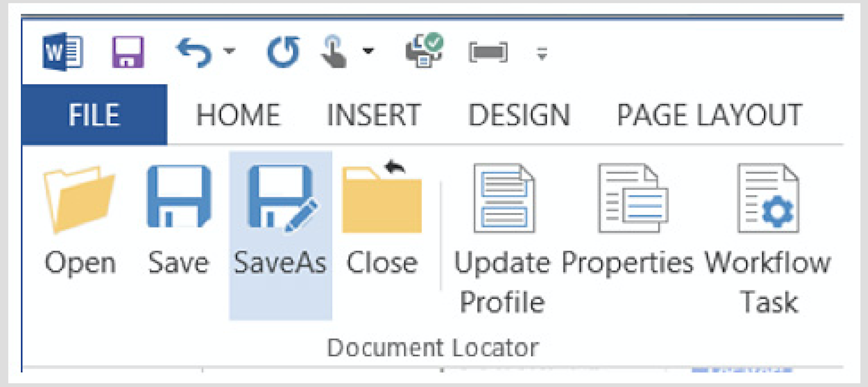This screenshot has height=387, width=868.
Task: Click Save in the Quick Access Toolbar
Action: coord(128,51)
